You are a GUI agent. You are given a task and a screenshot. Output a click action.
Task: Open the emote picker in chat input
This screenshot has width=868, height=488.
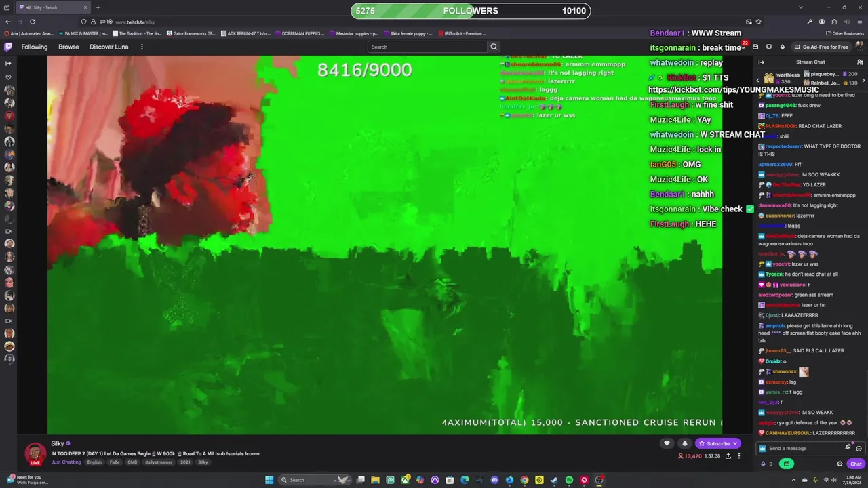[859, 448]
